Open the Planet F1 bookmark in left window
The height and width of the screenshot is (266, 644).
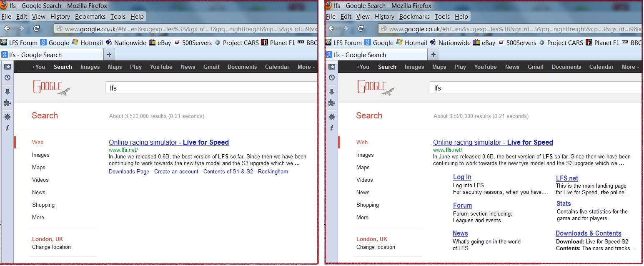pos(278,43)
